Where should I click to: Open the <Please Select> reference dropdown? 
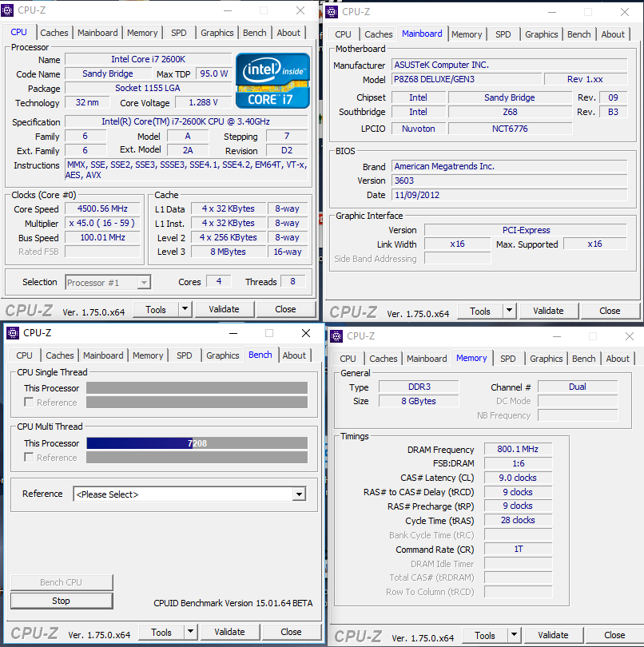299,494
